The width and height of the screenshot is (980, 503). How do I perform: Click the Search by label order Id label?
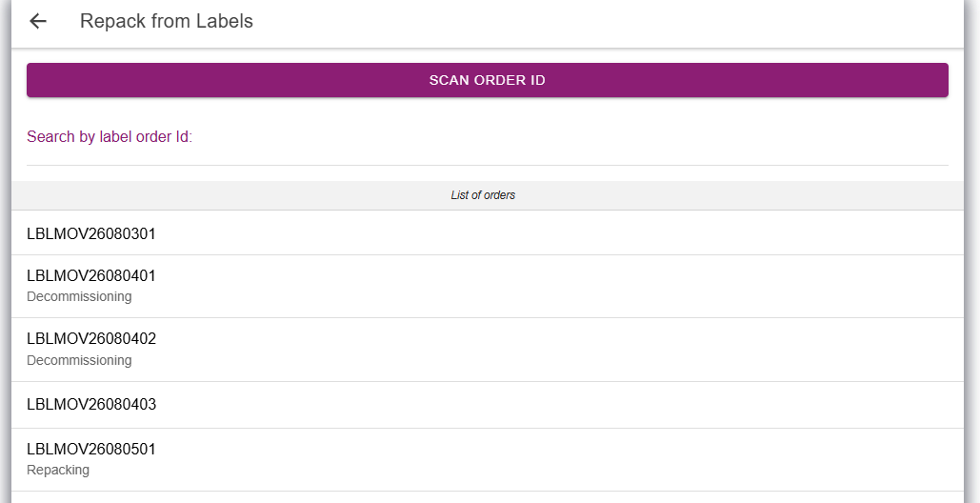click(110, 137)
